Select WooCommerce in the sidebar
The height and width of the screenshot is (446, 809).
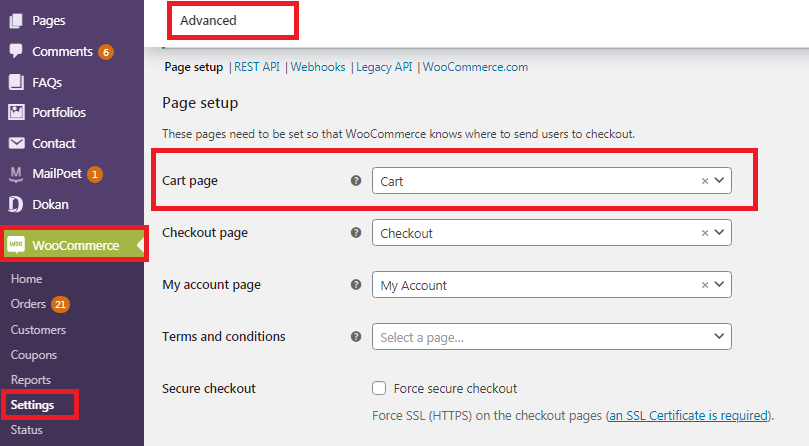(x=75, y=245)
